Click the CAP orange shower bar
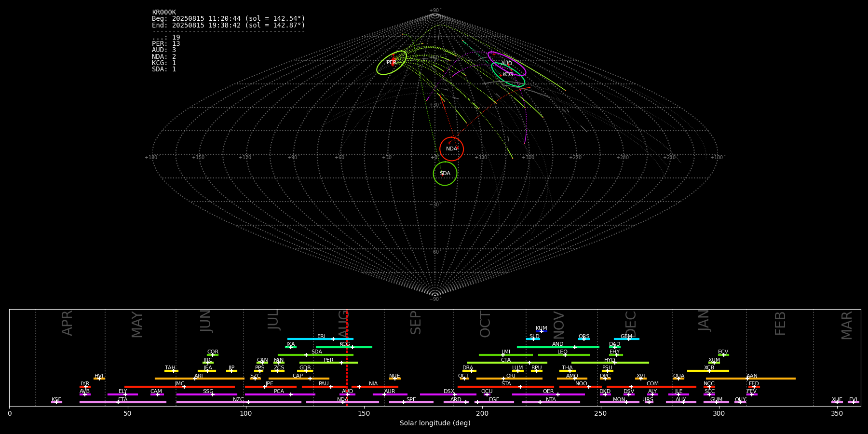The width and height of the screenshot is (868, 434). pyautogui.click(x=299, y=379)
